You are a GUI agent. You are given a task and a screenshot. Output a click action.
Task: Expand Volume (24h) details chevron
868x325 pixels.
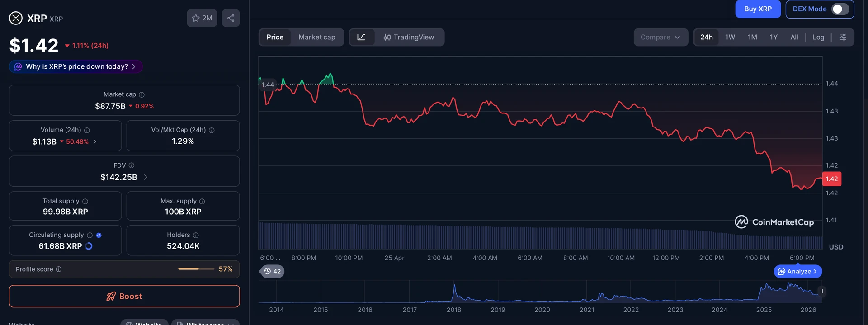click(95, 141)
